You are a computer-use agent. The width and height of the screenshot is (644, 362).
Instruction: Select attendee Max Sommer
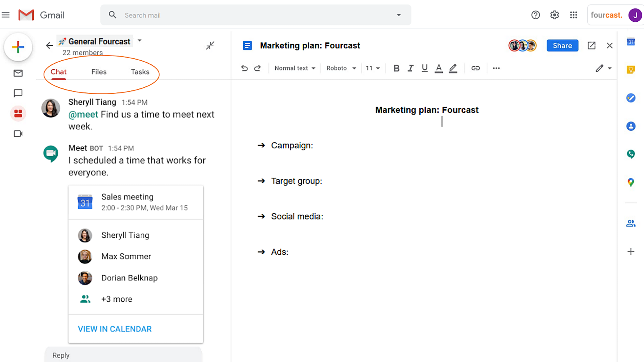[x=126, y=256]
